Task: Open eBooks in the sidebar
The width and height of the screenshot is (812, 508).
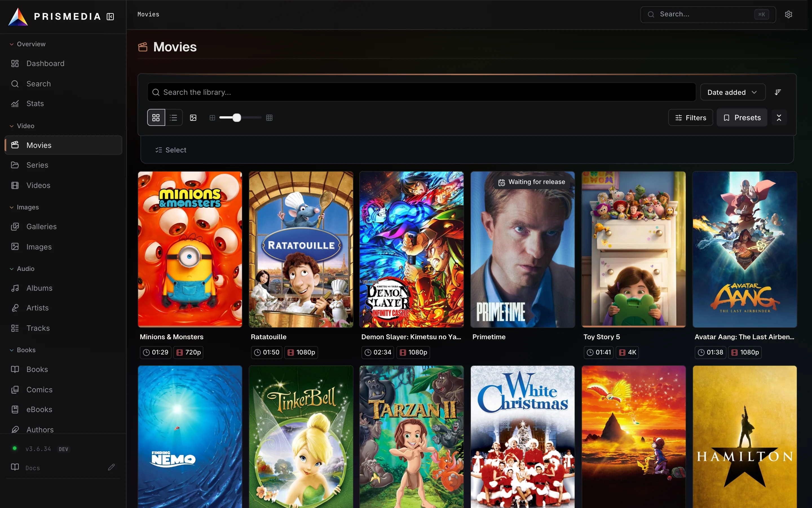Action: [63, 409]
